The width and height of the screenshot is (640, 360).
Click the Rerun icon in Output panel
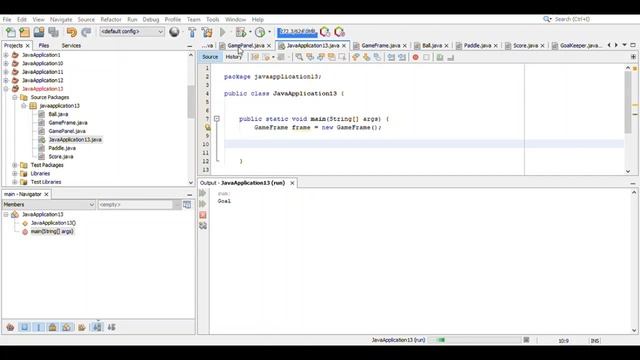203,193
